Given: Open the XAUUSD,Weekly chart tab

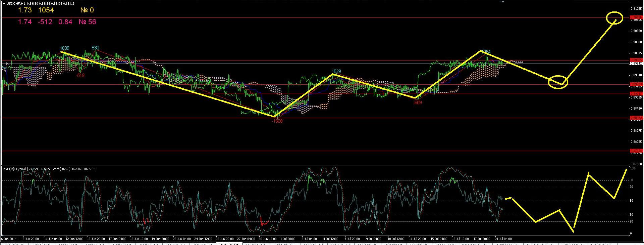Looking at the screenshot, I should [475, 244].
